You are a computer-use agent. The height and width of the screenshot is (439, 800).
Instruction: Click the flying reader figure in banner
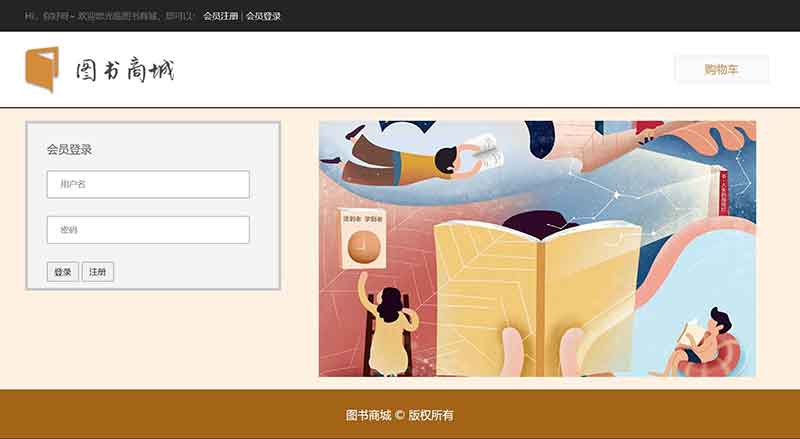click(413, 158)
